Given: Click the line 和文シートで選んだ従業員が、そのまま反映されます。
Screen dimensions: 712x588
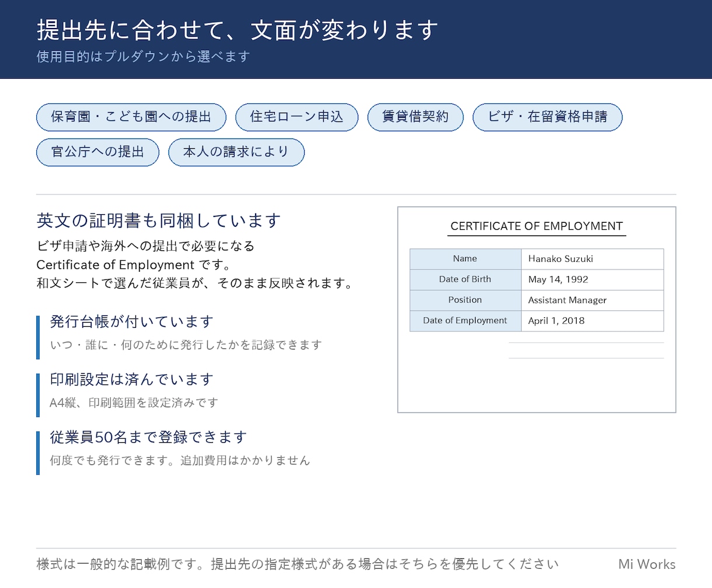Looking at the screenshot, I should pyautogui.click(x=195, y=284).
